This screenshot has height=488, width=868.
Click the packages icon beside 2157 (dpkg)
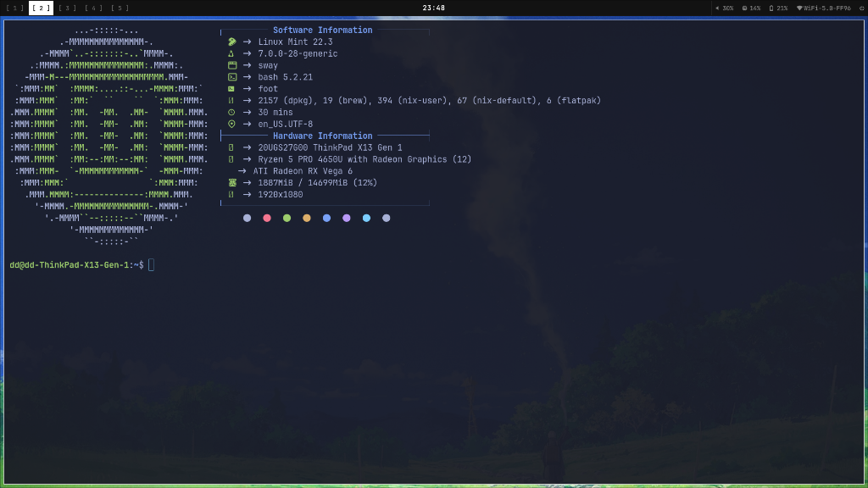coord(231,101)
